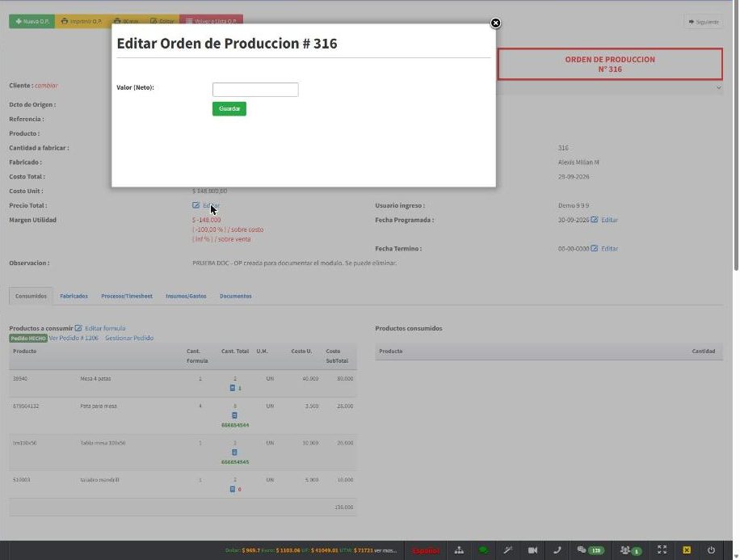This screenshot has width=740, height=560.
Task: Click 'ver mas...' in the currency ticker
Action: pyautogui.click(x=385, y=550)
